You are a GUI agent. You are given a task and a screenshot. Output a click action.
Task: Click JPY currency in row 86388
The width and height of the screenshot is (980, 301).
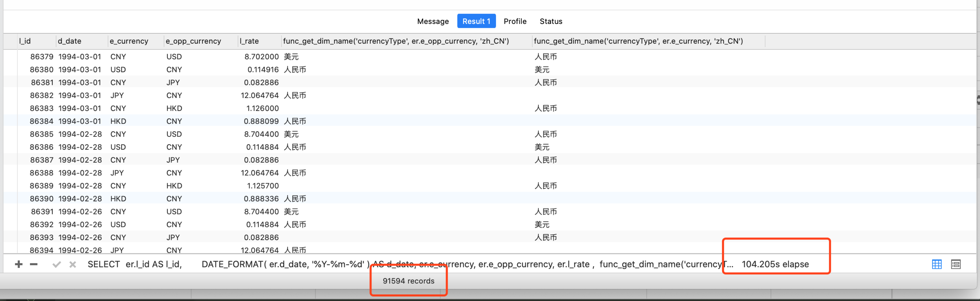coord(117,173)
